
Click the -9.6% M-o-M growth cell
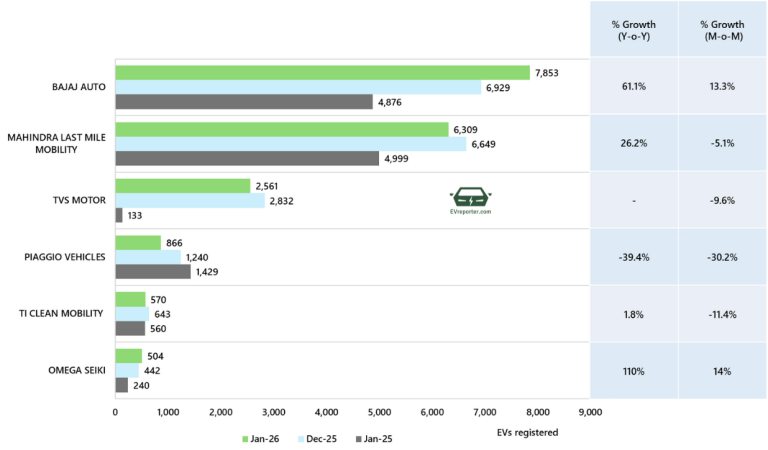[722, 200]
